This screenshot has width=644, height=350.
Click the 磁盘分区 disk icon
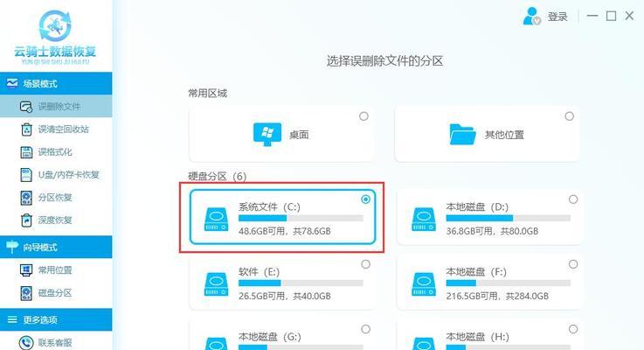[x=26, y=293]
